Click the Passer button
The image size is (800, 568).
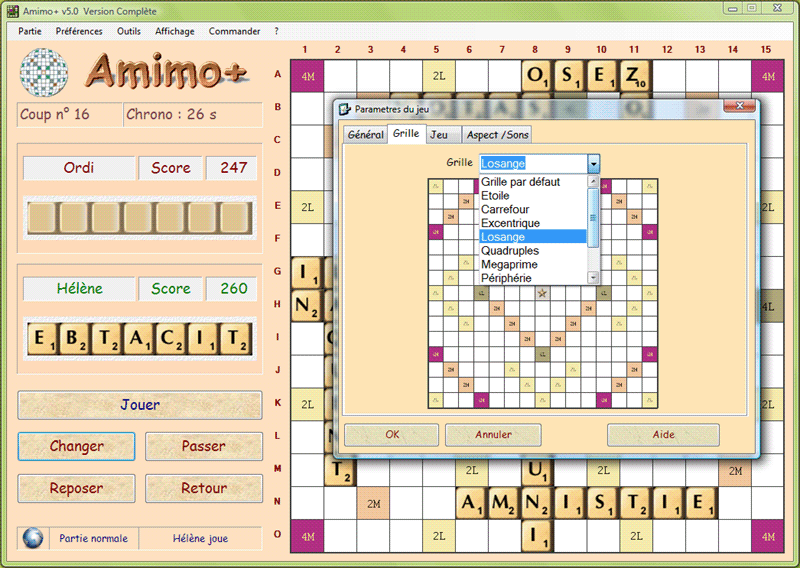(x=204, y=447)
